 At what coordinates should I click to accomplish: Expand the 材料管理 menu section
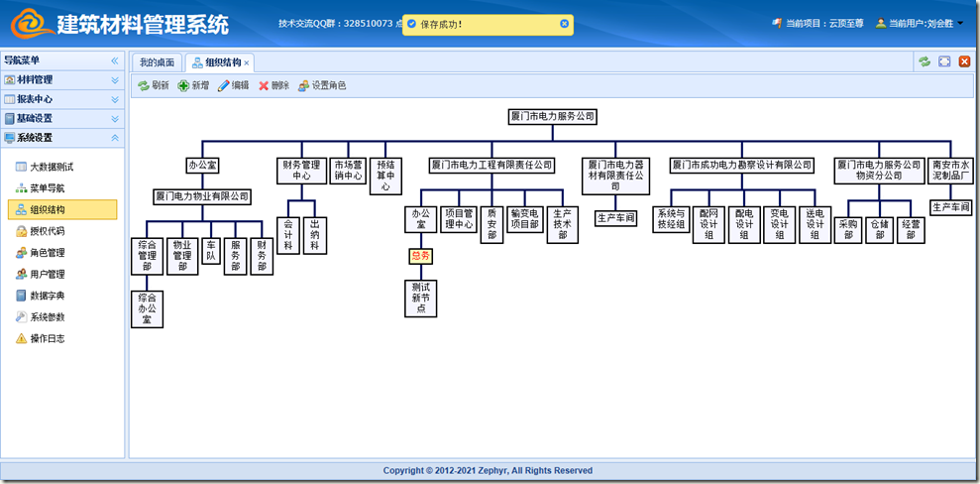point(114,80)
